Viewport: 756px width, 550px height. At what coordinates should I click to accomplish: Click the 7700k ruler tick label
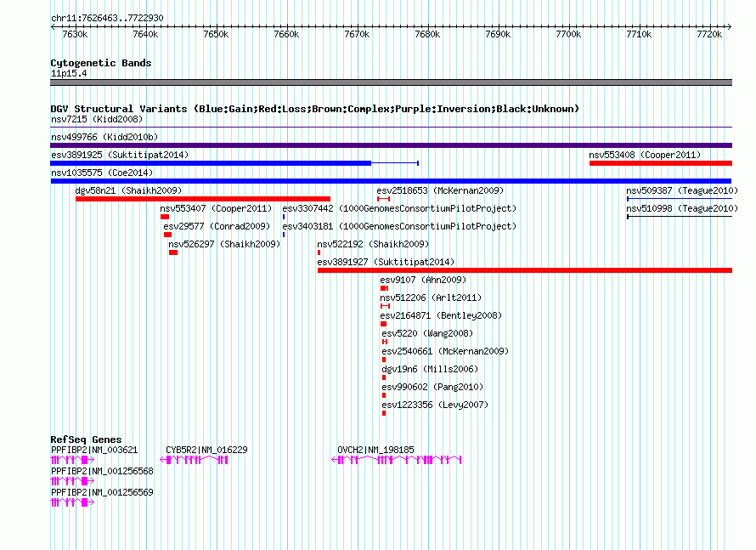pyautogui.click(x=568, y=34)
